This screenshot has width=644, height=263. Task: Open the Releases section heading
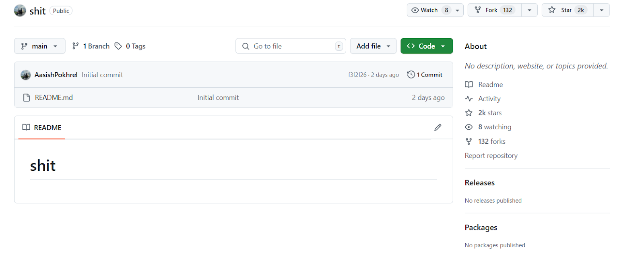(x=480, y=183)
